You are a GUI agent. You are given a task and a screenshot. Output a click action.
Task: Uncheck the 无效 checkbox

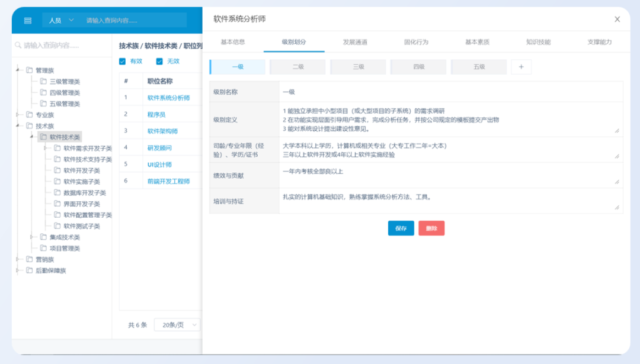point(158,60)
